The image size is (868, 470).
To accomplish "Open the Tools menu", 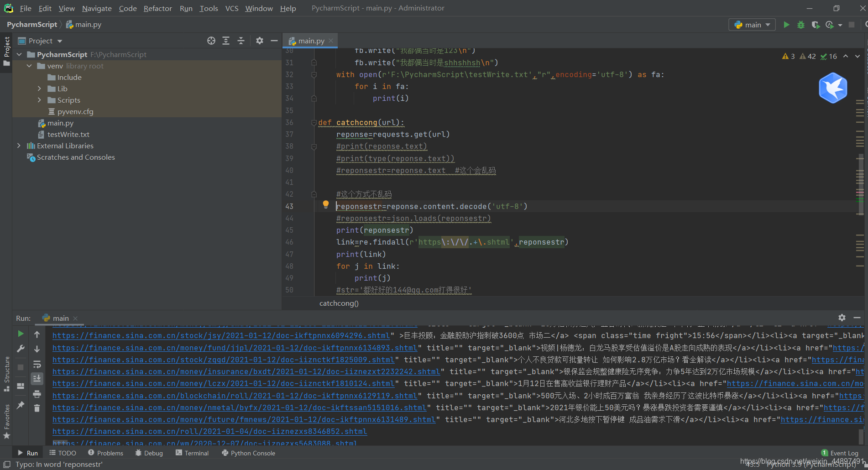I will [x=209, y=8].
